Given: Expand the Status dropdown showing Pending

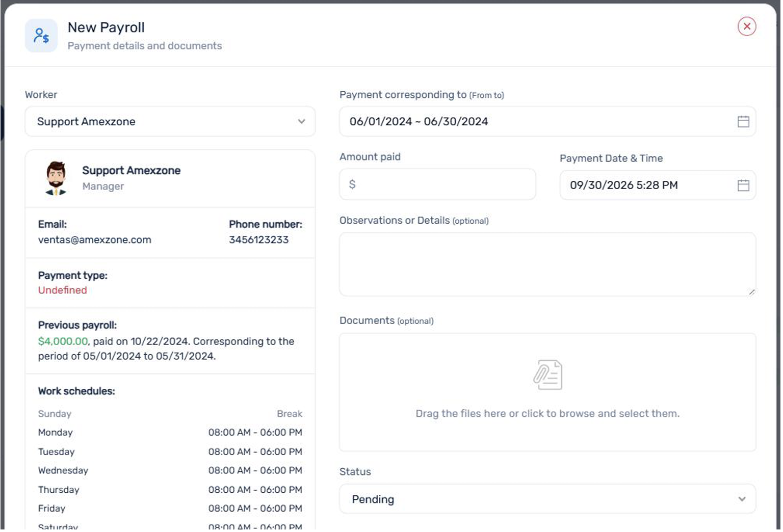Looking at the screenshot, I should tap(547, 499).
